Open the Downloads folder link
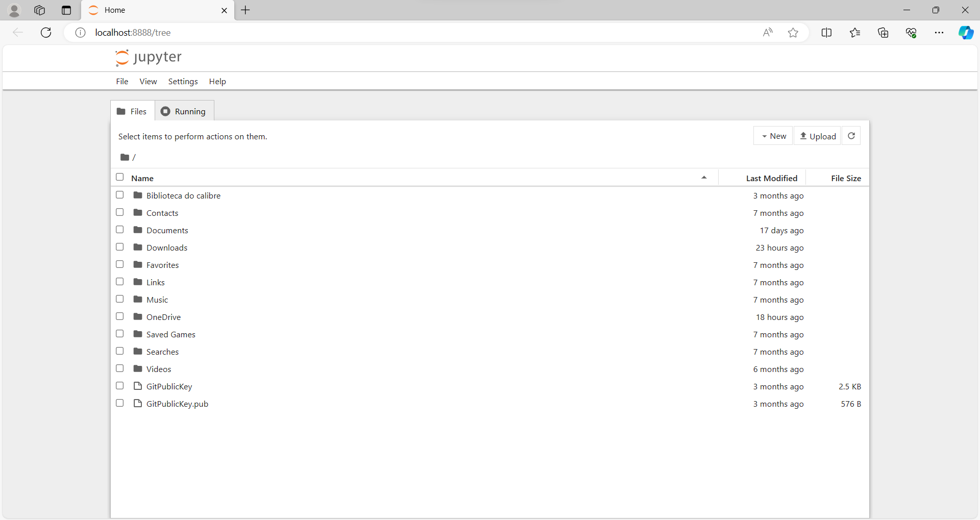Image resolution: width=980 pixels, height=520 pixels. [167, 247]
